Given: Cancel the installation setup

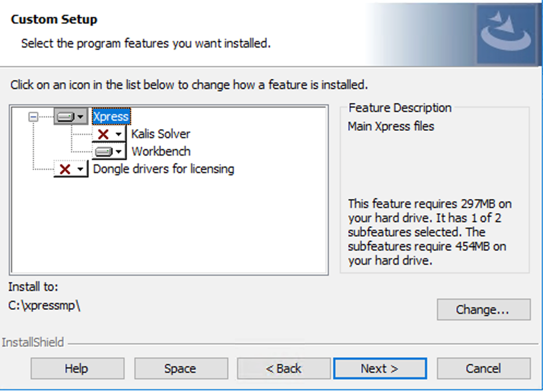Looking at the screenshot, I should coord(483,368).
